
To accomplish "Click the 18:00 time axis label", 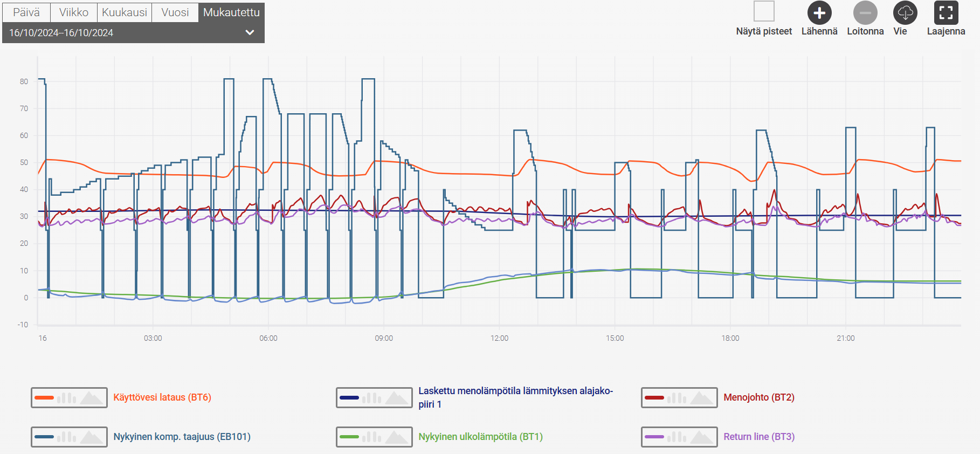I will [x=730, y=338].
